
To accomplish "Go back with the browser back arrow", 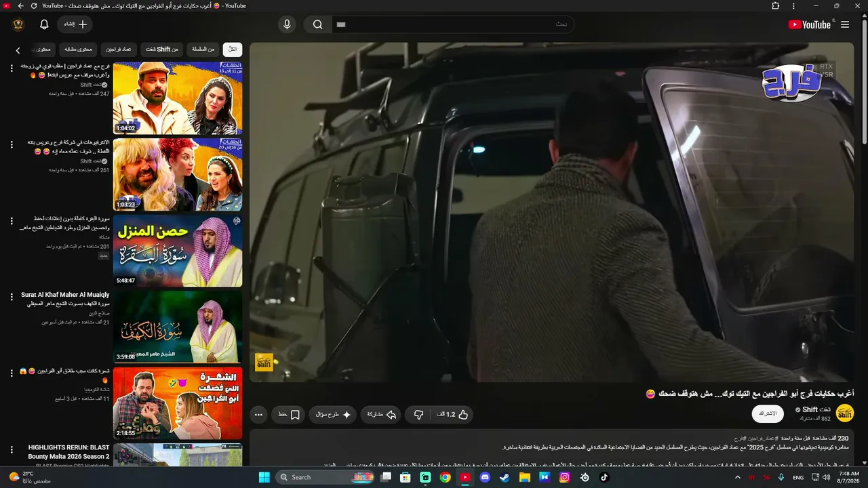I will point(20,5).
